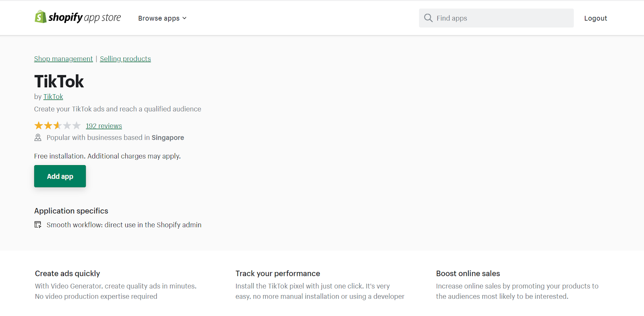This screenshot has height=316, width=644.
Task: Click the 'Increase online sales' description text
Action: coord(517,291)
